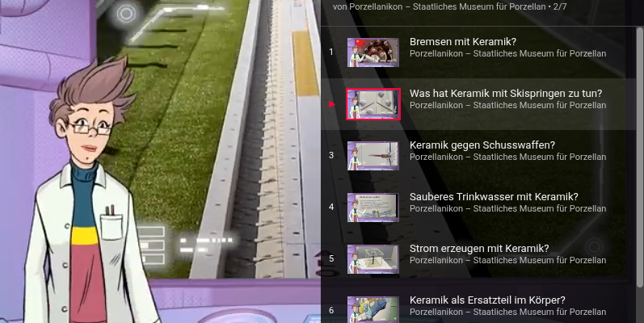Image resolution: width=644 pixels, height=323 pixels.
Task: Select playlist index number 1
Action: coord(331,52)
